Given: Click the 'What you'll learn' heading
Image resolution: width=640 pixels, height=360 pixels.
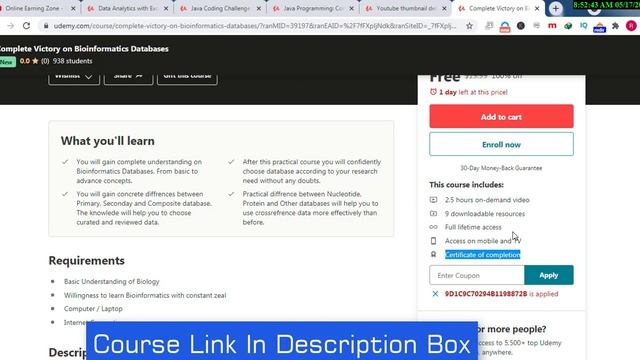Looking at the screenshot, I should [108, 141].
